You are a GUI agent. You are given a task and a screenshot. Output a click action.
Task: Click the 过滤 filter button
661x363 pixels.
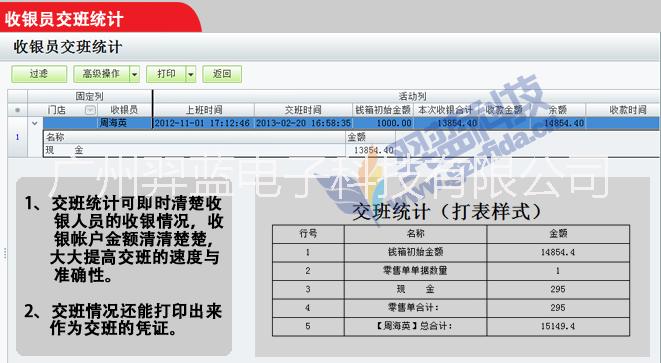pos(39,74)
